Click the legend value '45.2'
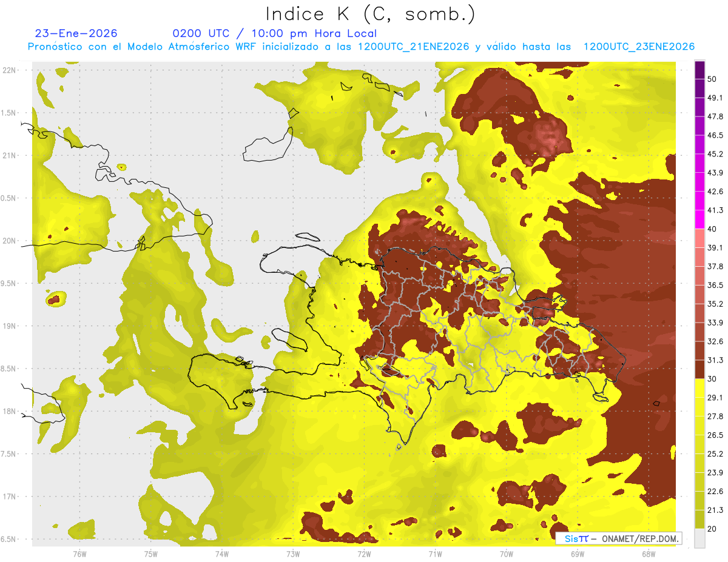Viewport: 728px width, 562px height. [715, 154]
